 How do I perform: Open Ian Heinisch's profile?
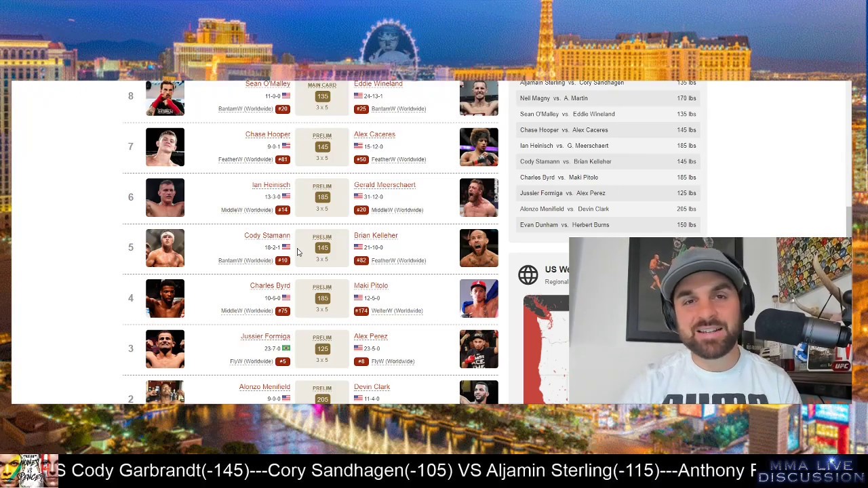[x=271, y=184]
